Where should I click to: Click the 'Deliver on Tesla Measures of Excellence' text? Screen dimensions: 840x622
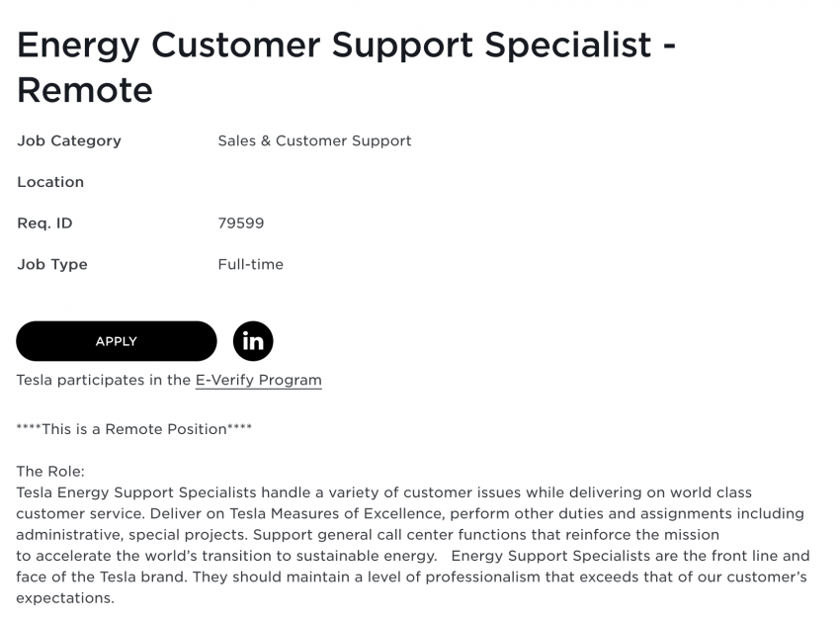coord(299,513)
